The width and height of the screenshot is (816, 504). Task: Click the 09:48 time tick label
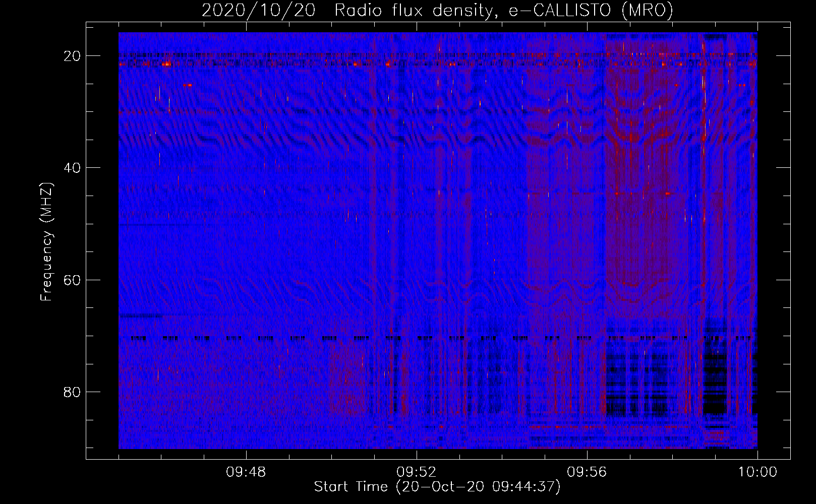pos(246,472)
